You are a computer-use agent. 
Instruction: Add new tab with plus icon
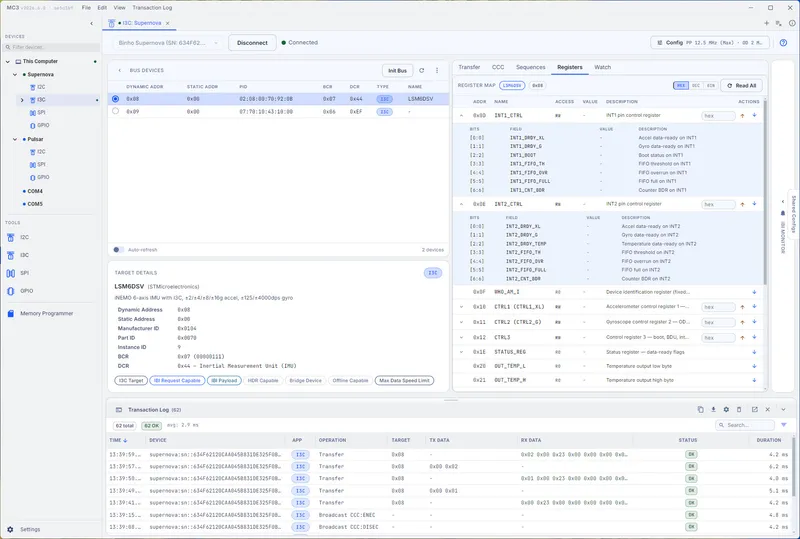[x=766, y=23]
